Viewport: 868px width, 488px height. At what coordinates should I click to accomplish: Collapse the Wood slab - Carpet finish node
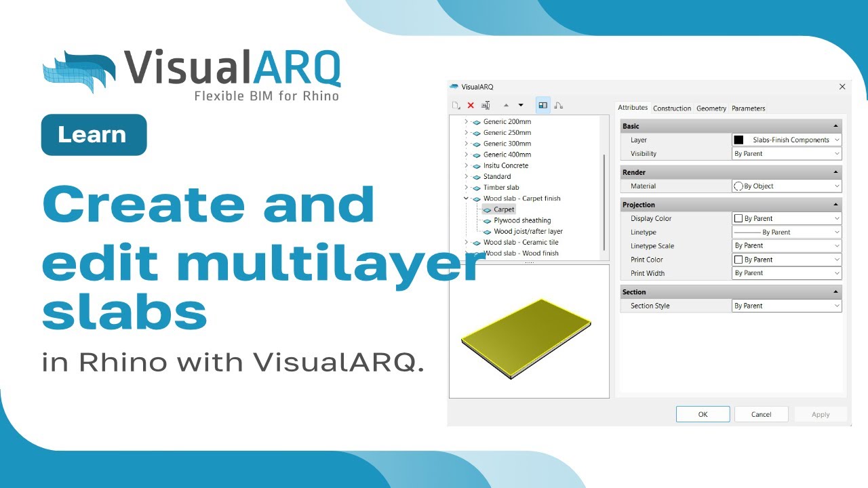pos(466,199)
